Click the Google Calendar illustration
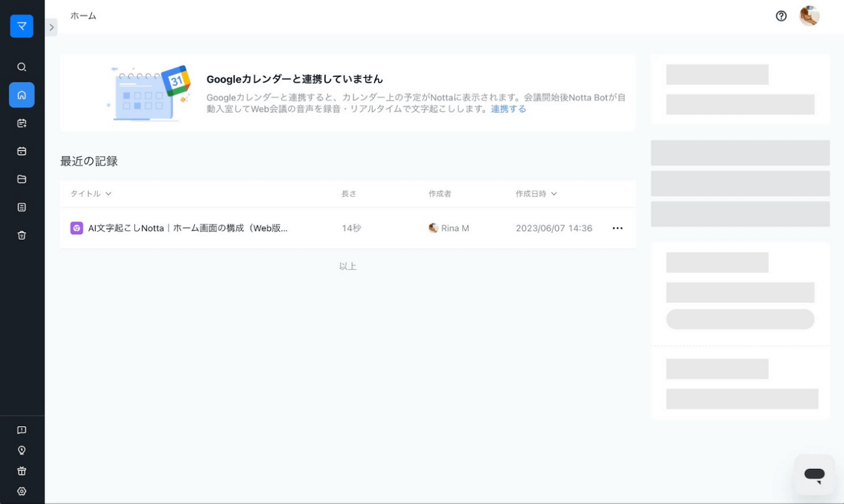 tap(149, 93)
